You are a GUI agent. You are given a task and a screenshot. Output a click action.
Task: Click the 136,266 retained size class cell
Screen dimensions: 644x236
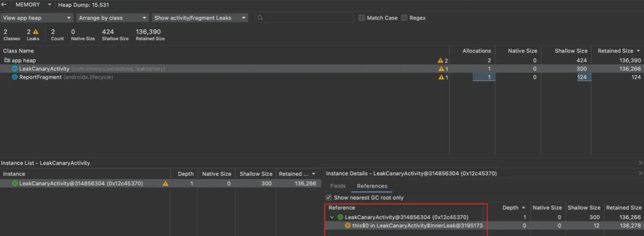[630, 69]
